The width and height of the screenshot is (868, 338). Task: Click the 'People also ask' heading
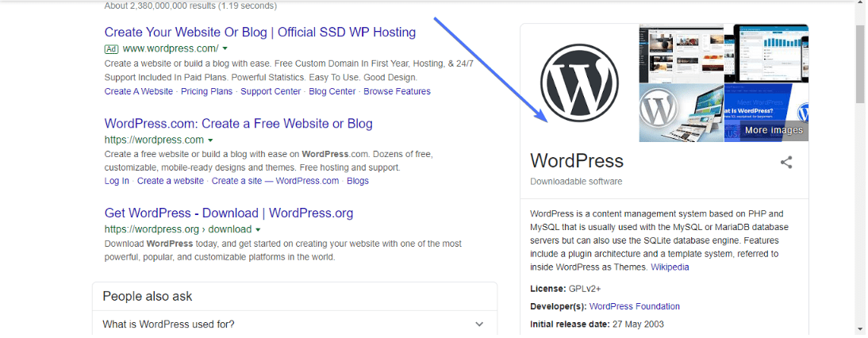148,297
